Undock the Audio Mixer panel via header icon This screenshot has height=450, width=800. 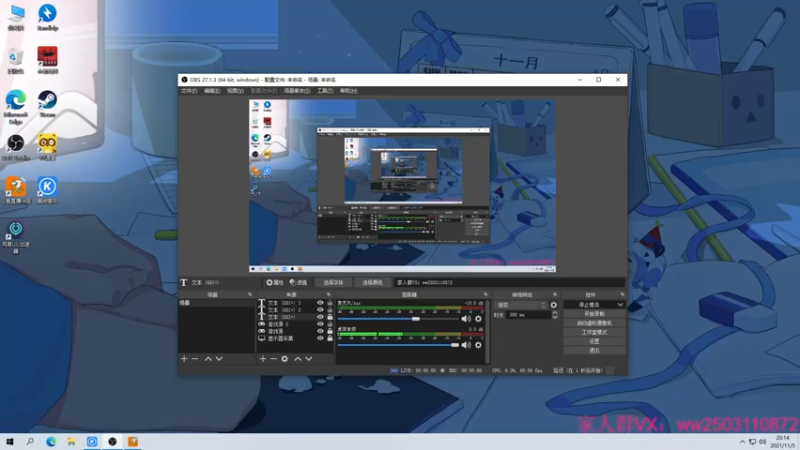pyautogui.click(x=485, y=294)
